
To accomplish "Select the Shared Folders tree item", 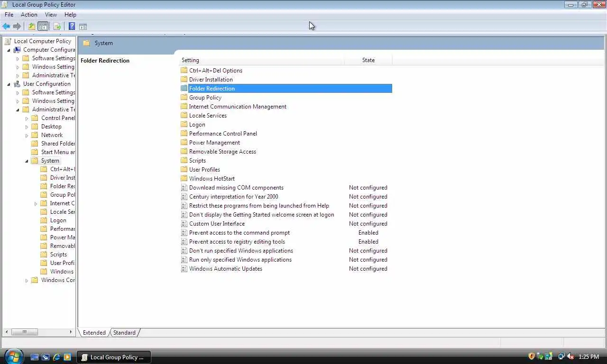I will 58,144.
